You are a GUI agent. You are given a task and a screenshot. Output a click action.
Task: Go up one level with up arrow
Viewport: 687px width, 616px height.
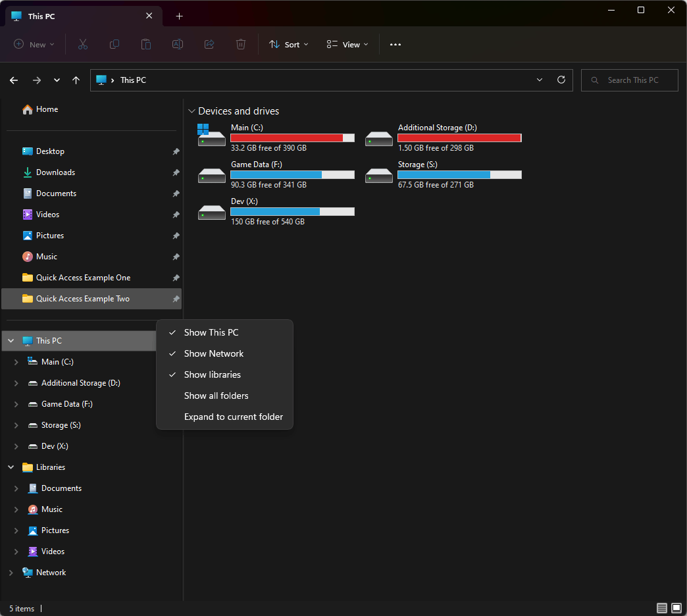point(76,80)
